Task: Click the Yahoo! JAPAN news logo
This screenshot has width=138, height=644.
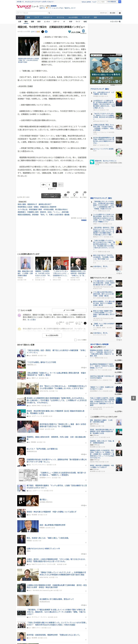Action: [x=27, y=7]
